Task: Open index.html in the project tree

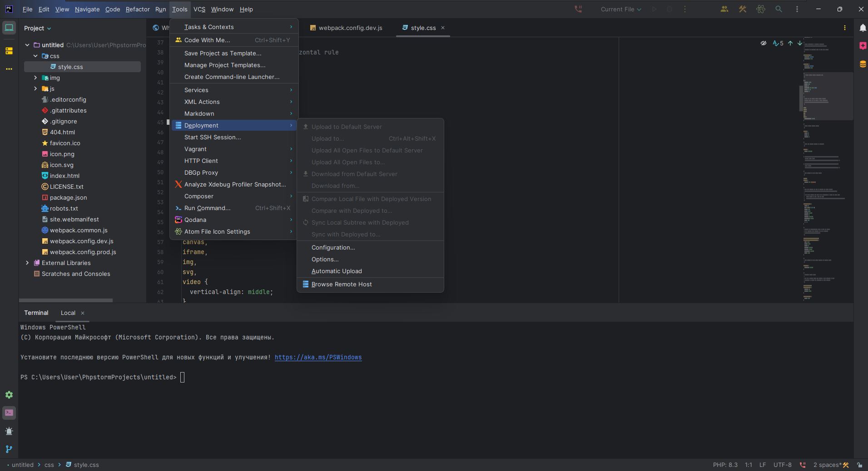Action: tap(64, 176)
